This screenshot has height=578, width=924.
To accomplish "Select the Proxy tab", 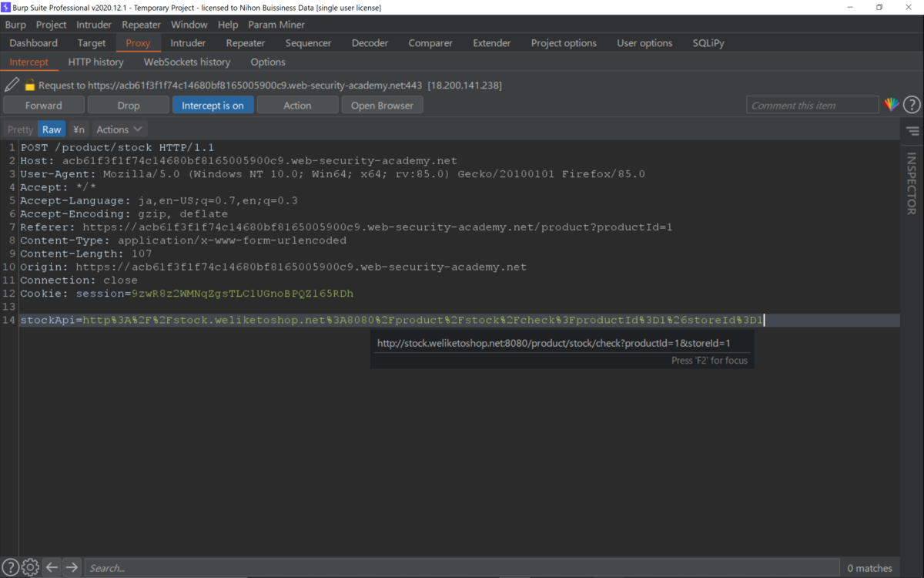I will (138, 43).
